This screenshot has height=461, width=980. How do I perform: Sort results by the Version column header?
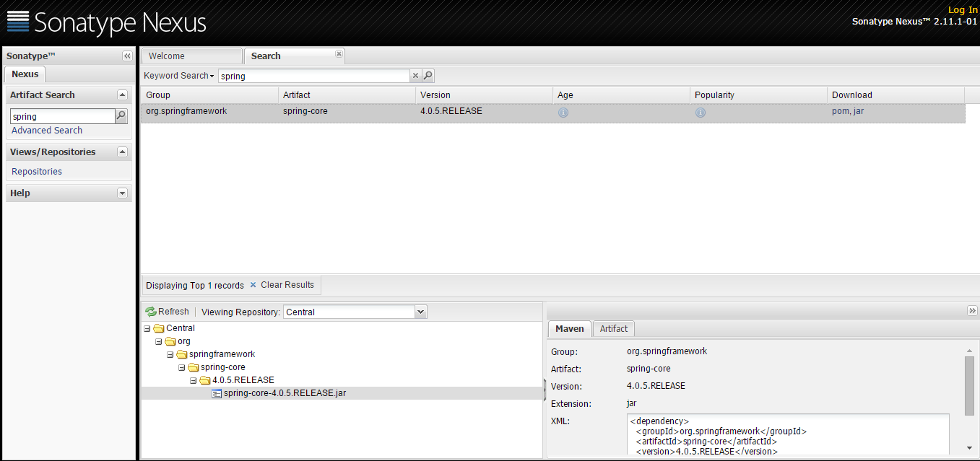pos(484,95)
